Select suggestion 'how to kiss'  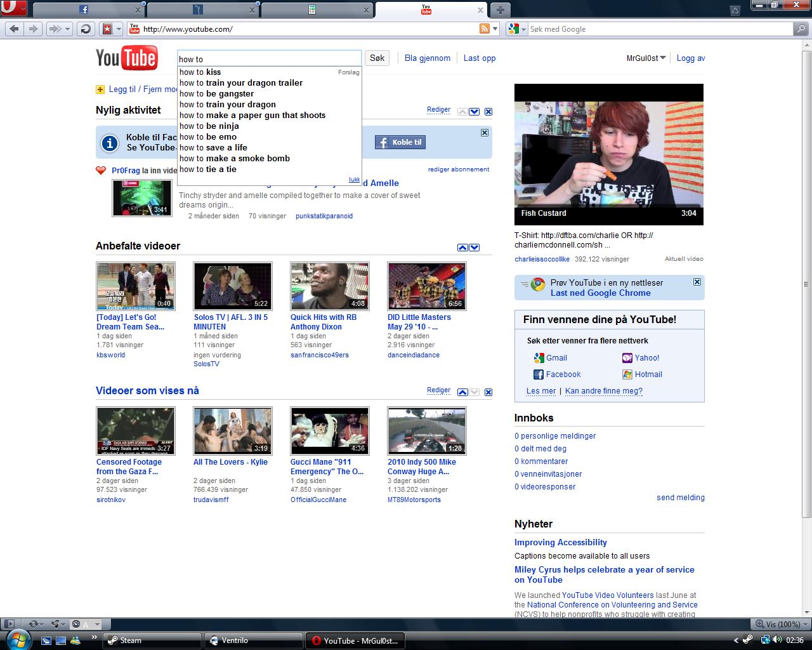click(269, 72)
